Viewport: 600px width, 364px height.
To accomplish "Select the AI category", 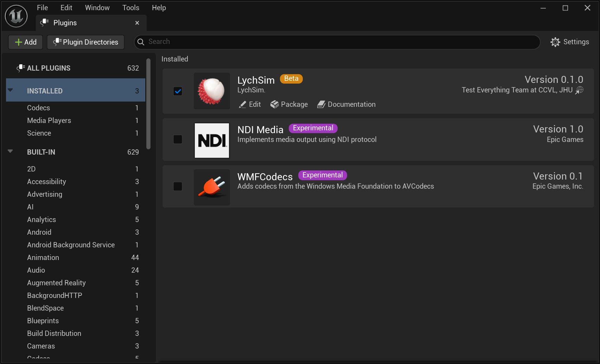I will click(x=76, y=207).
